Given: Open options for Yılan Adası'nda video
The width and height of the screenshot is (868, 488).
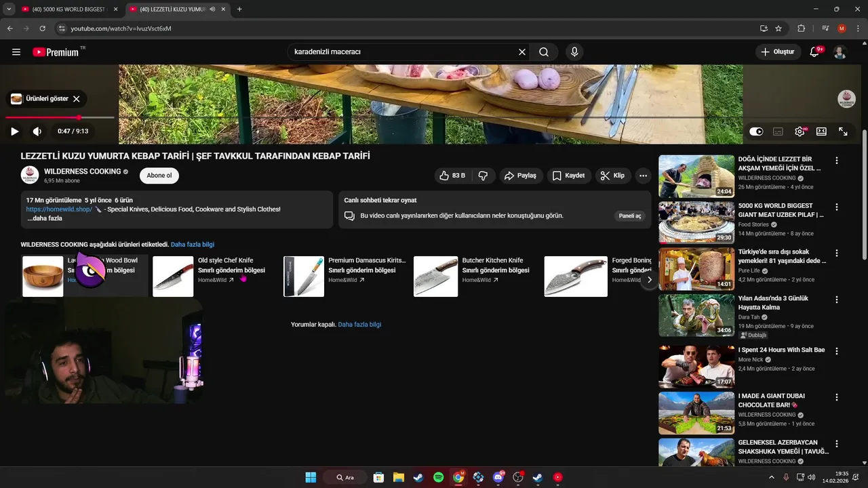Looking at the screenshot, I should tap(836, 300).
